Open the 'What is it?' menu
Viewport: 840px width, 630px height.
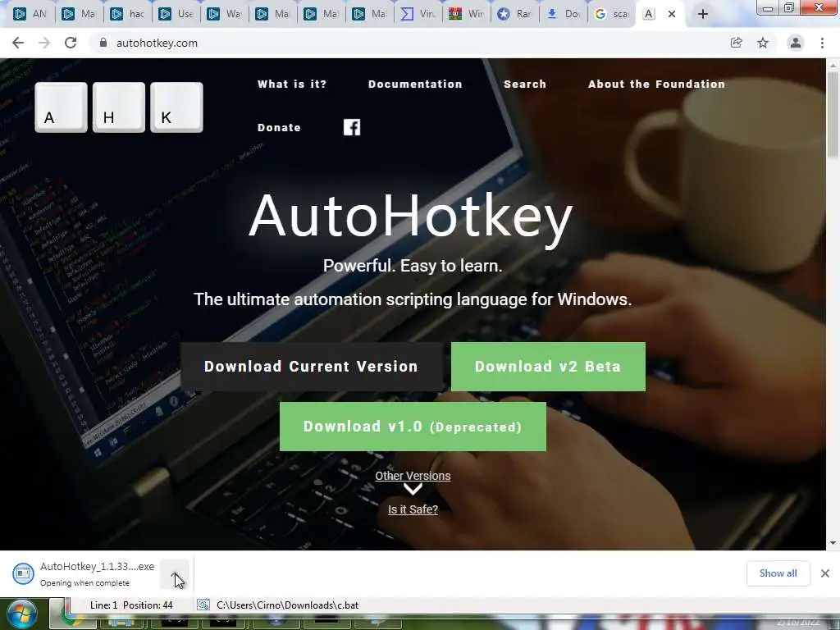coord(292,84)
